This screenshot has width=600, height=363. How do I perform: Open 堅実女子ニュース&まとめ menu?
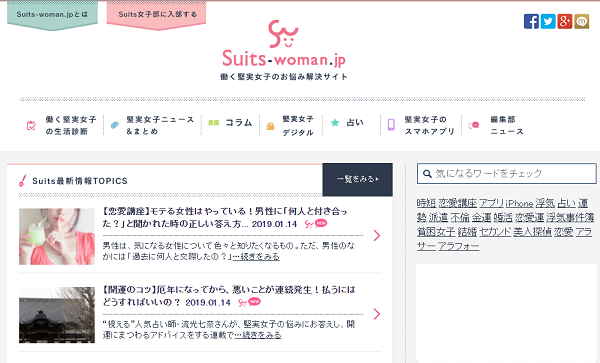tap(152, 125)
